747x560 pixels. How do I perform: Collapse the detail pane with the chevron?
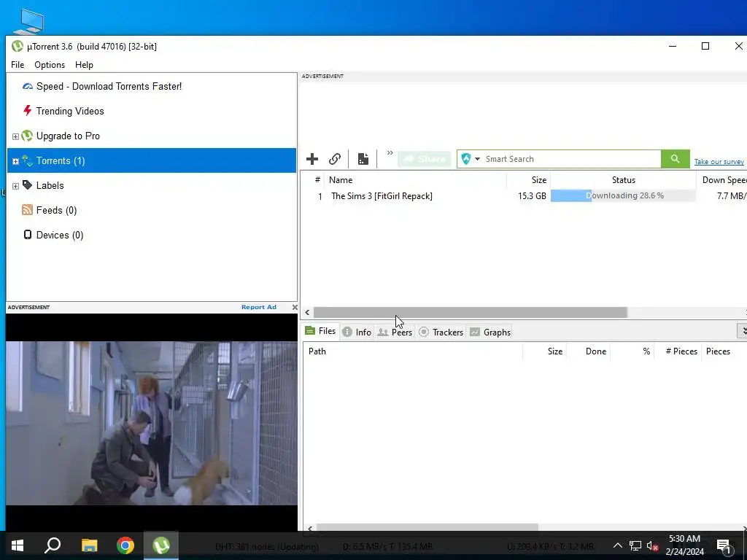pos(743,330)
